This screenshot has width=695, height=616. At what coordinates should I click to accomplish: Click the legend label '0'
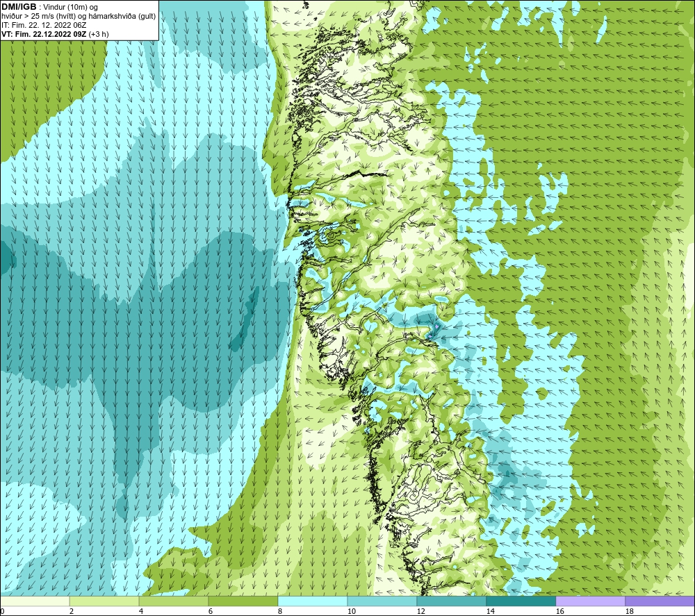point(2,611)
